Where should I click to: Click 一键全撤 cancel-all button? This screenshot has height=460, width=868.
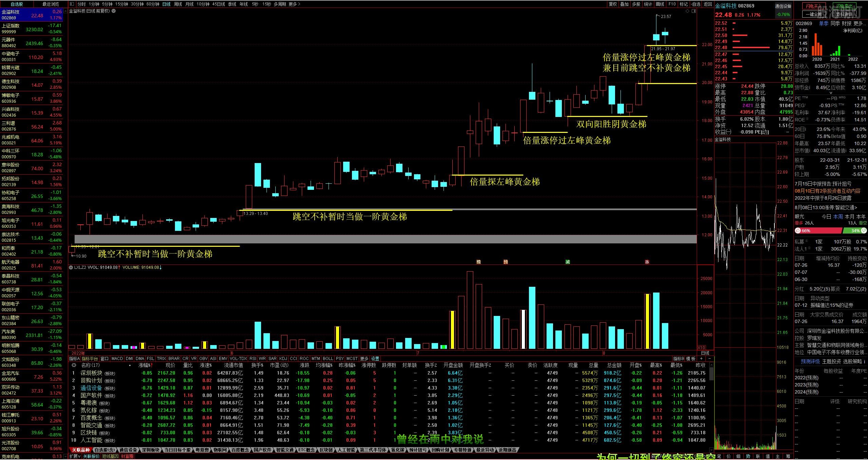pyautogui.click(x=813, y=14)
